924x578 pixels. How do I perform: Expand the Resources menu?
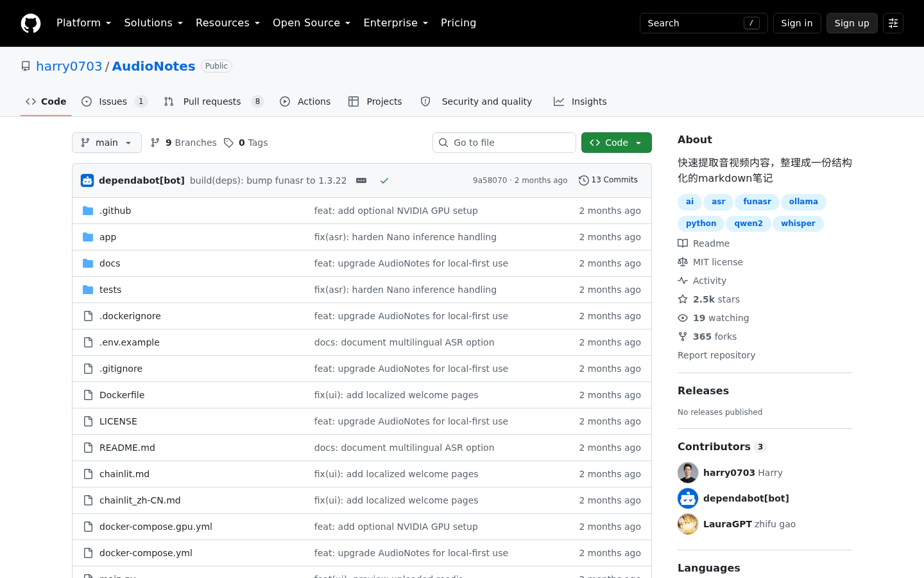228,23
